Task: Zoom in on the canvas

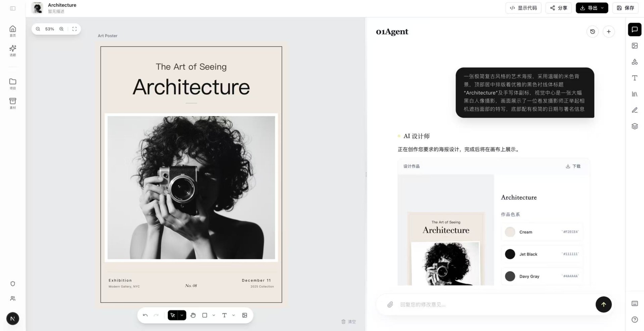Action: click(x=61, y=29)
